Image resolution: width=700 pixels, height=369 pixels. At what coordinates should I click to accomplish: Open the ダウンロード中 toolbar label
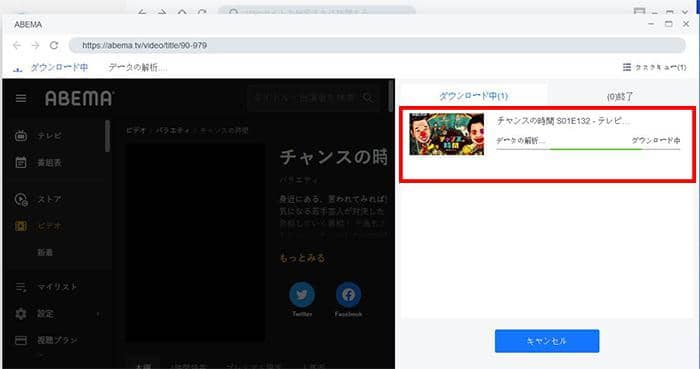[59, 67]
